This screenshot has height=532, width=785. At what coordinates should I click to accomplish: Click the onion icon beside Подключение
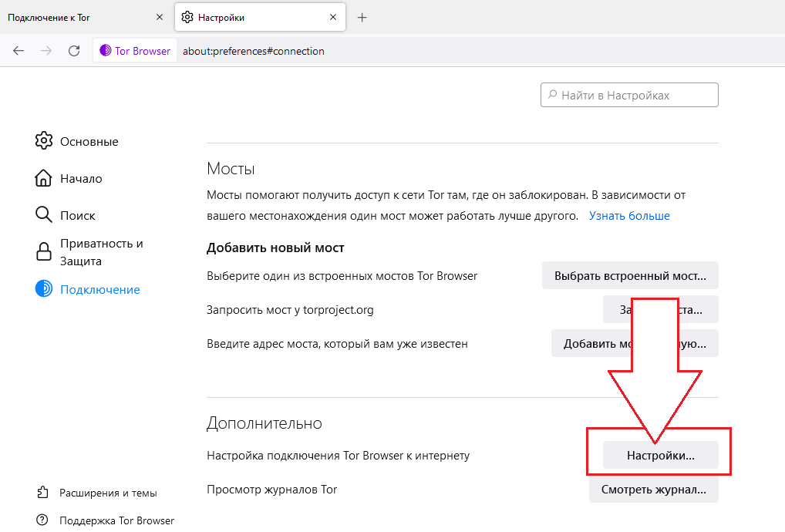click(x=43, y=289)
